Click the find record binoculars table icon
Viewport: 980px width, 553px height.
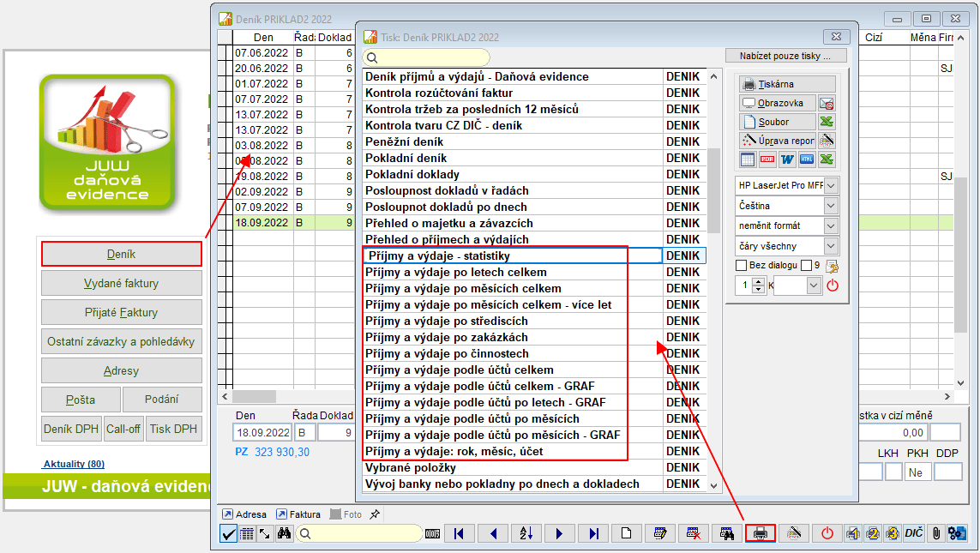pyautogui.click(x=727, y=533)
